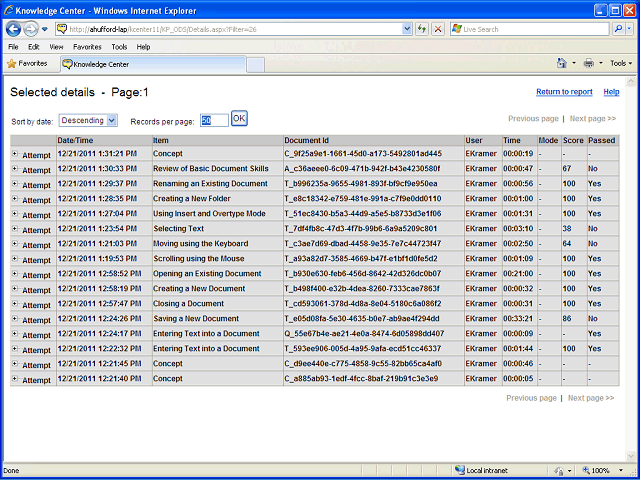Expand Attempt for 12:24:17 PM Entering Text

pyautogui.click(x=15, y=333)
